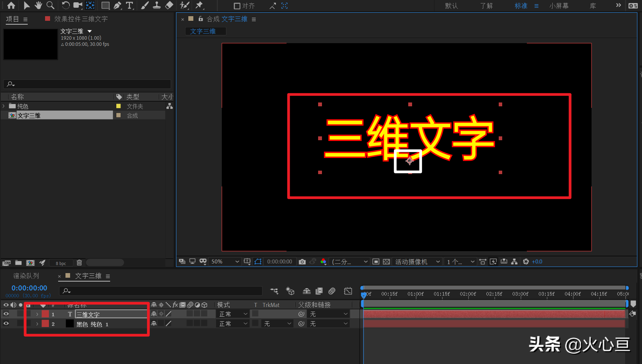642x364 pixels.
Task: Select the Clone Stamp tool
Action: pyautogui.click(x=157, y=5)
